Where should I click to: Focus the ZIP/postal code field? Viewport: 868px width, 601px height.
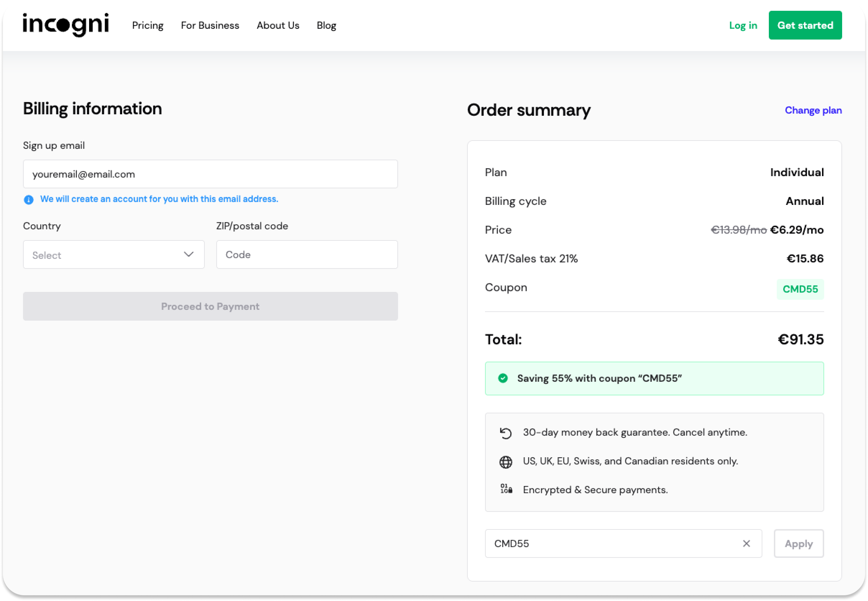(307, 254)
